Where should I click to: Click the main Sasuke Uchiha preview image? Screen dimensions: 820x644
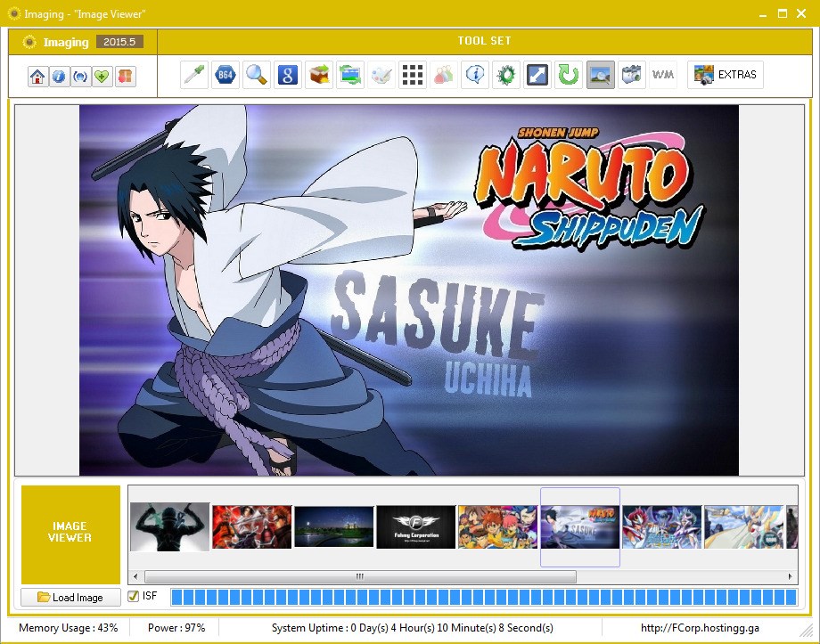(x=409, y=290)
